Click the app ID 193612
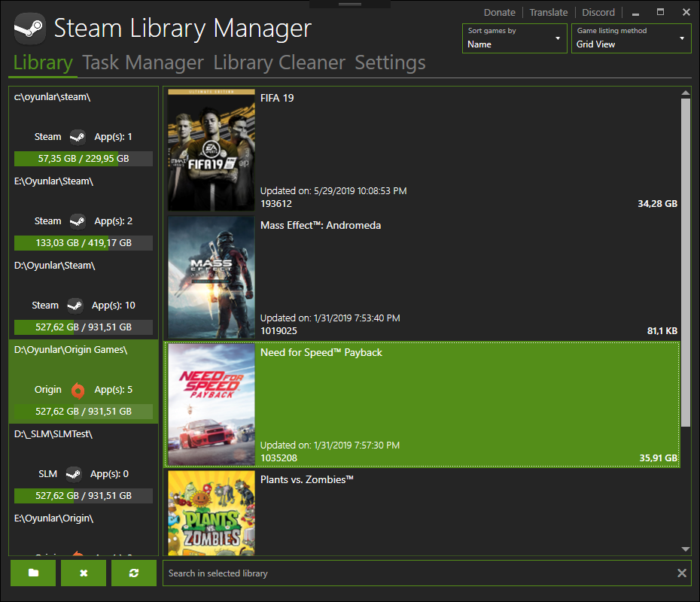This screenshot has height=602, width=700. (276, 204)
